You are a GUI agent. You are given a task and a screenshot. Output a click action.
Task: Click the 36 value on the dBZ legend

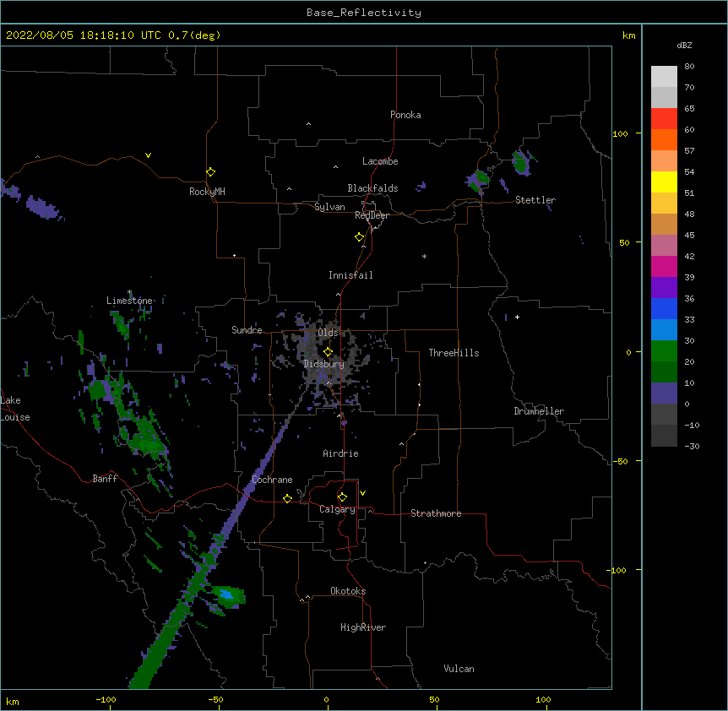tap(689, 298)
